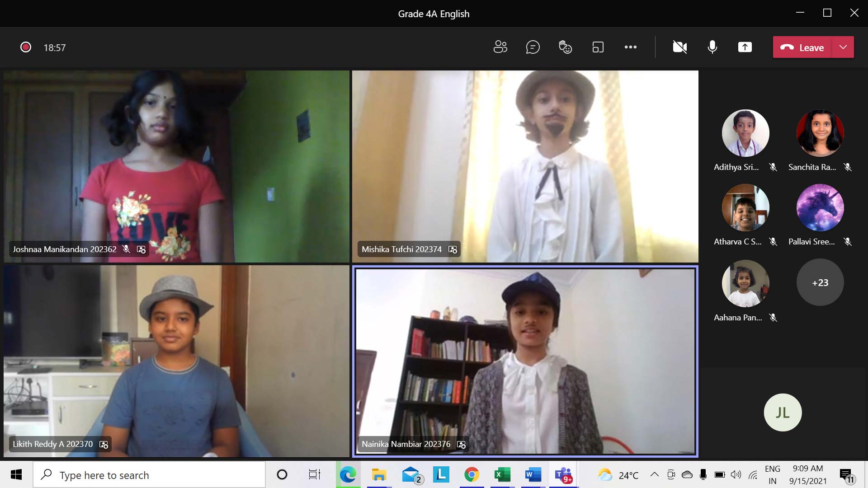Open the participants panel icon
The height and width of the screenshot is (488, 868).
pos(500,47)
